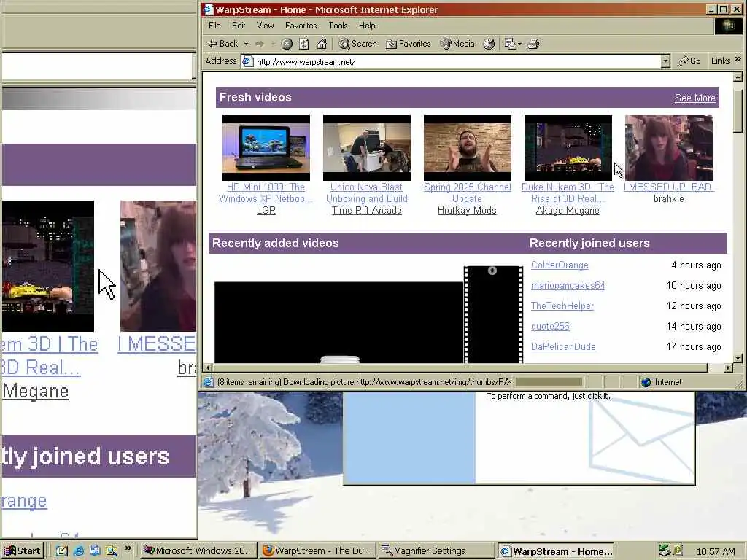Open the I MESSED UP BAD thumbnail

(x=669, y=147)
